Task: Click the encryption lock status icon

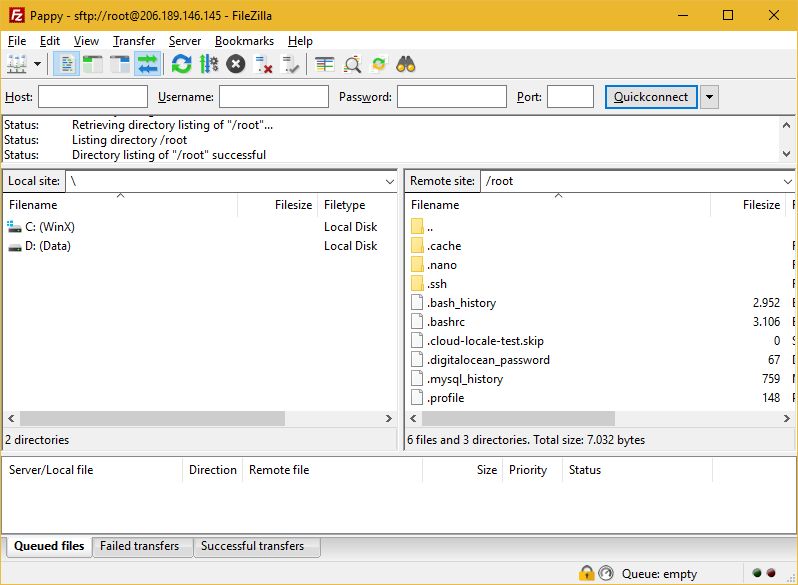Action: (586, 573)
